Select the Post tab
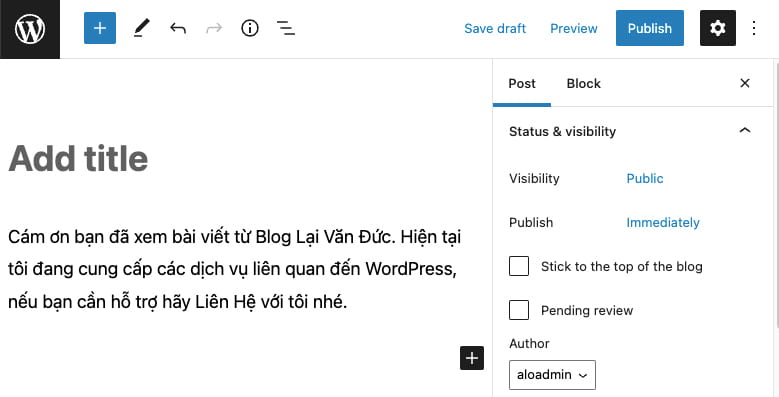 522,83
